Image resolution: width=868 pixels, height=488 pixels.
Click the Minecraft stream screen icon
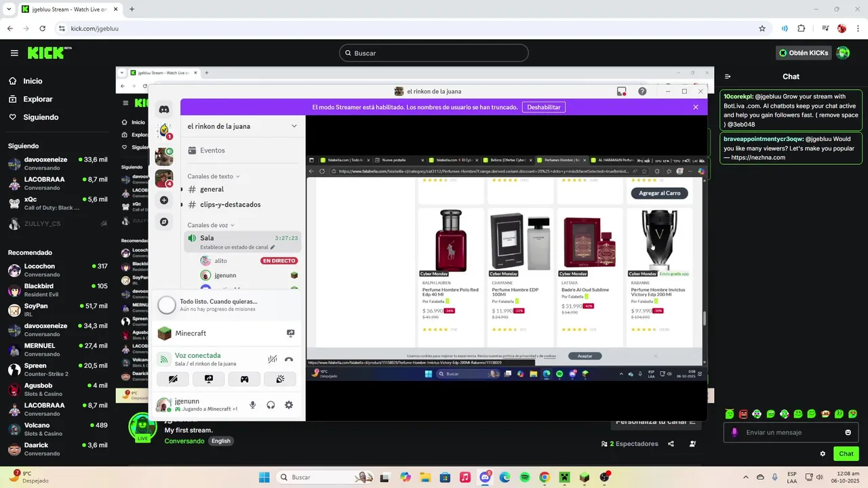pos(291,333)
